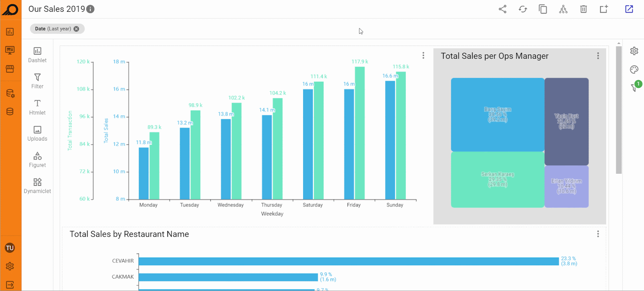644x291 pixels.
Task: Click the share dashboard icon
Action: [x=503, y=9]
